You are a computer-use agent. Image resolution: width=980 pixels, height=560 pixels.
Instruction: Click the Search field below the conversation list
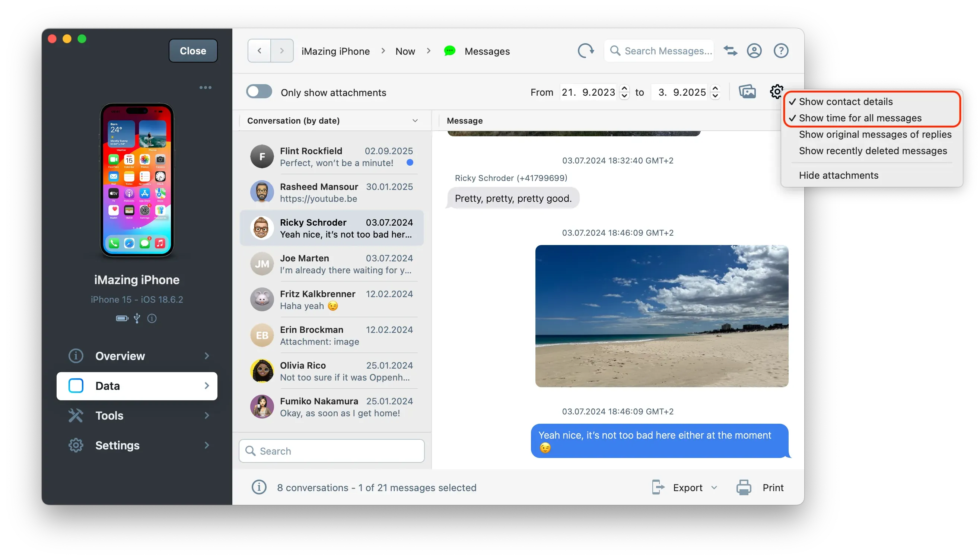331,451
